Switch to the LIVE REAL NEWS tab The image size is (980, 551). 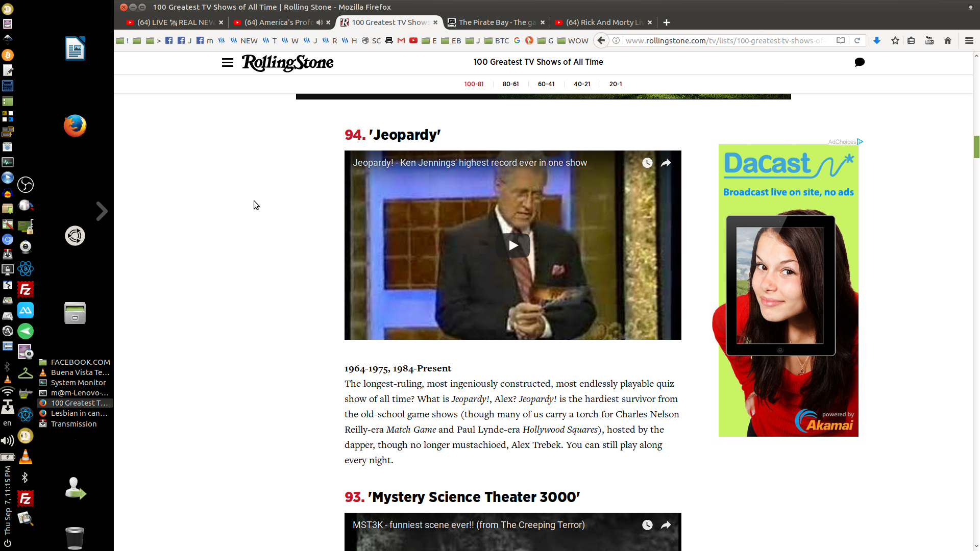175,22
